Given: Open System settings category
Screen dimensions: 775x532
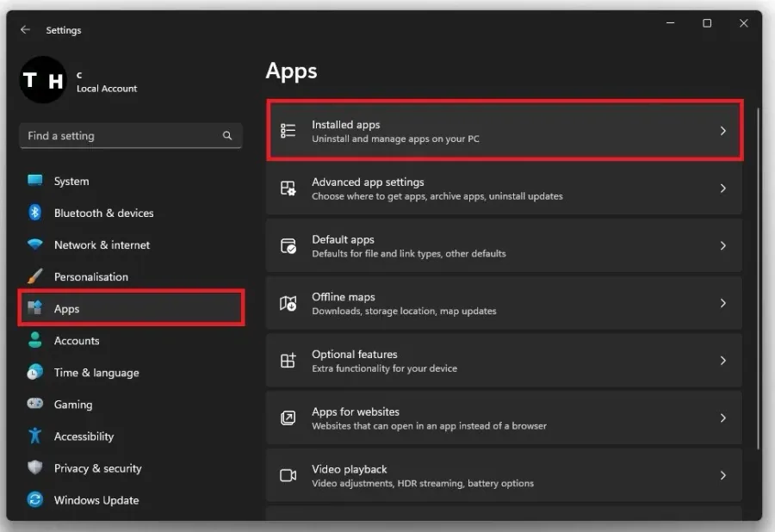Looking at the screenshot, I should (131, 181).
